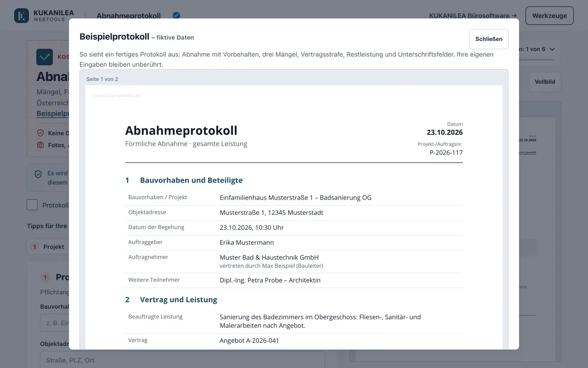Click the "Weitere Teilnehmer" row label

(154, 280)
